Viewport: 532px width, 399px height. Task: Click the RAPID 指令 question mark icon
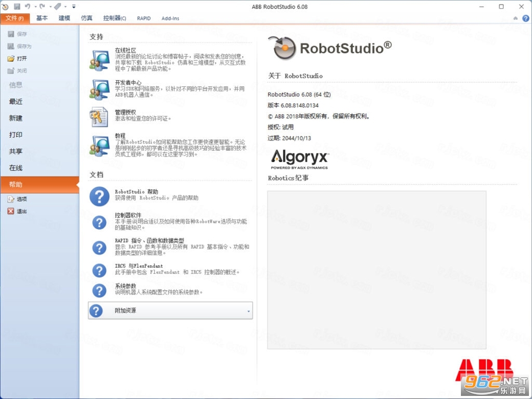click(99, 248)
